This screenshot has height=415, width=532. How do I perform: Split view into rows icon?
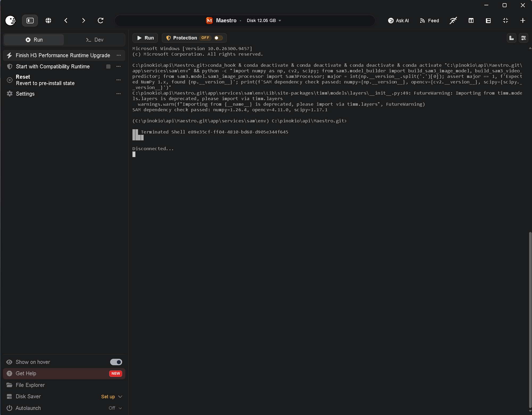point(488,20)
